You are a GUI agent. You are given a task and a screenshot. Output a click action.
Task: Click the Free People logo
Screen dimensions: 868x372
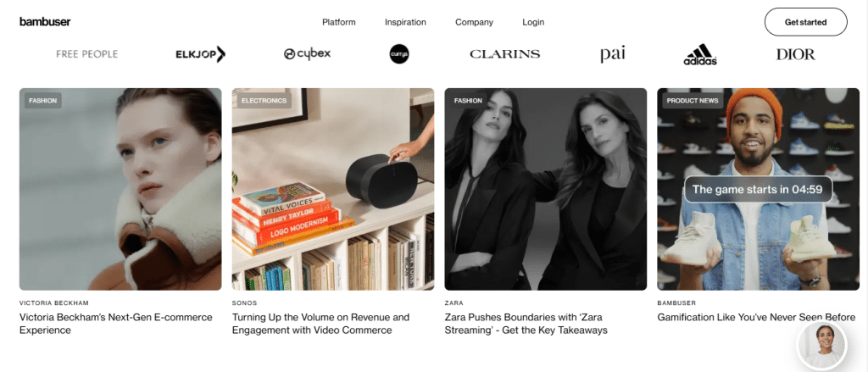87,54
